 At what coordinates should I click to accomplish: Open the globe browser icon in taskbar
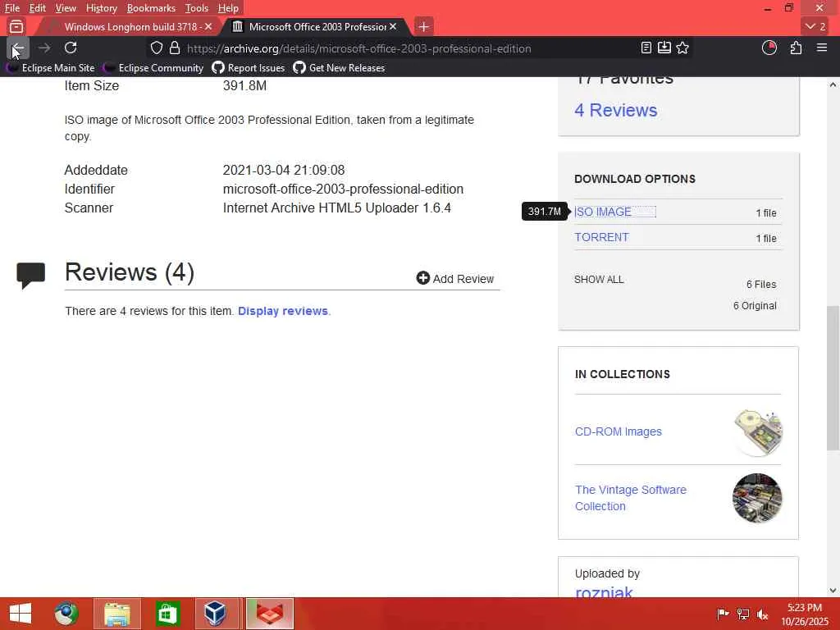pos(66,614)
